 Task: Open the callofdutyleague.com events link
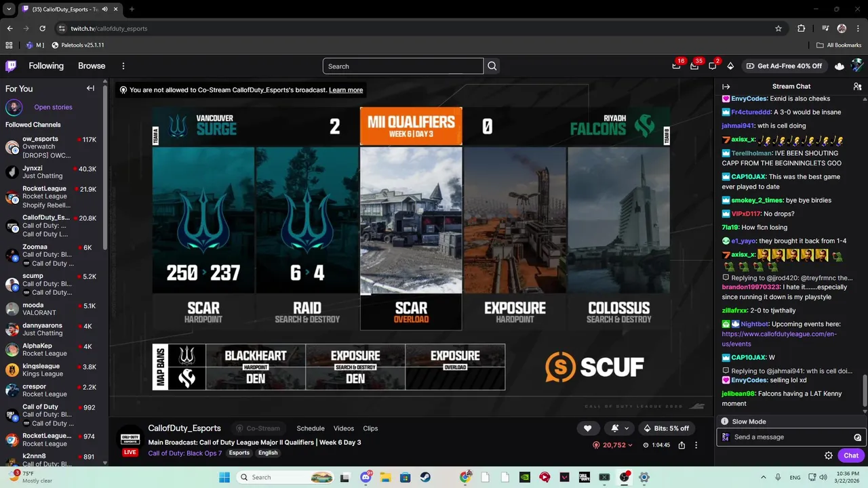tap(779, 339)
